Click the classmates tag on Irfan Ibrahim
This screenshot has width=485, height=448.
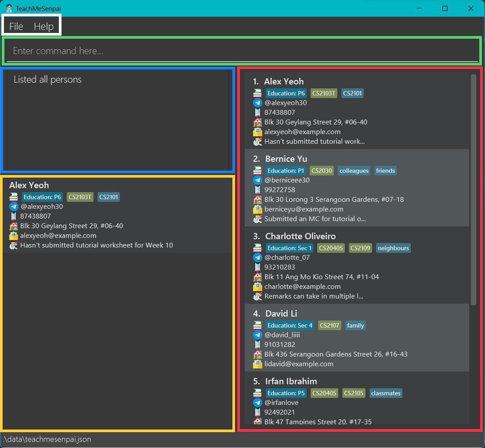(386, 393)
